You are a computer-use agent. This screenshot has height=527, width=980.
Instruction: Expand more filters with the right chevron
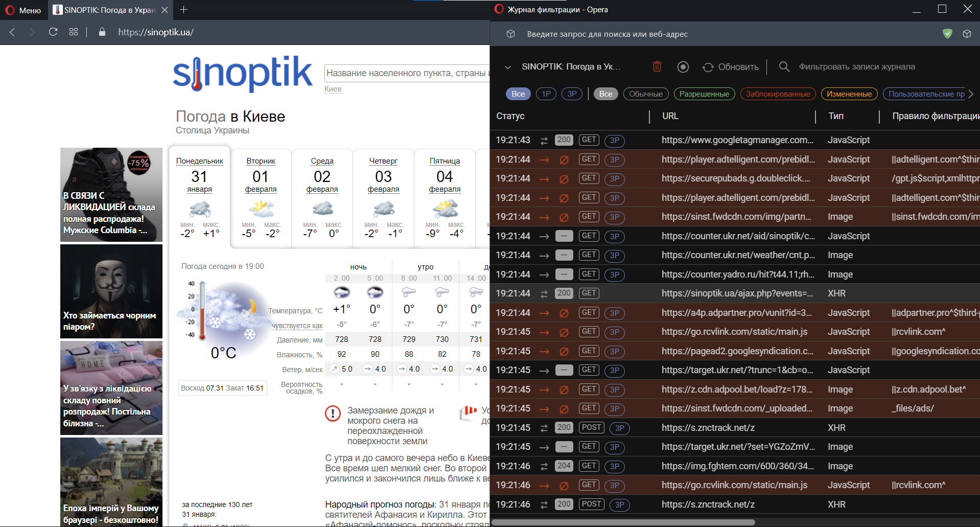click(970, 94)
